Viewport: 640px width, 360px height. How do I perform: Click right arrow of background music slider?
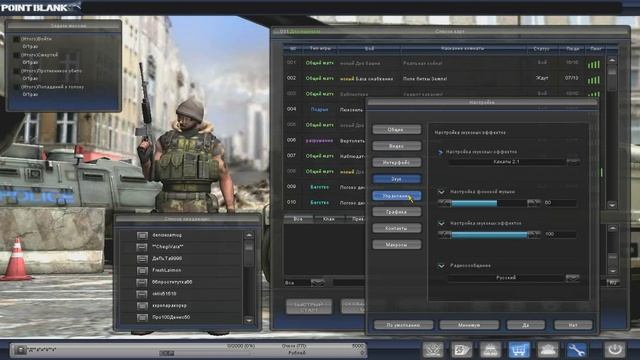(x=533, y=202)
